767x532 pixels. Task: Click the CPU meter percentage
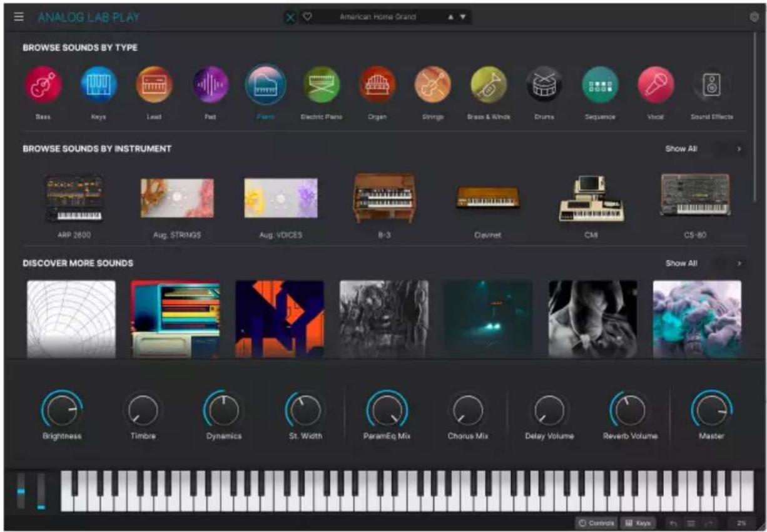click(x=741, y=523)
